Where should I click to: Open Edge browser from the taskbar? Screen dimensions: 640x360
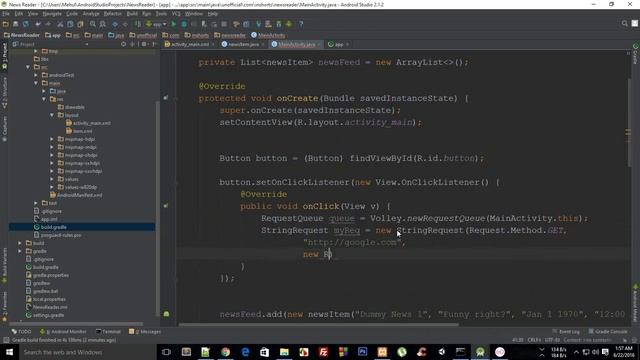click(x=245, y=352)
